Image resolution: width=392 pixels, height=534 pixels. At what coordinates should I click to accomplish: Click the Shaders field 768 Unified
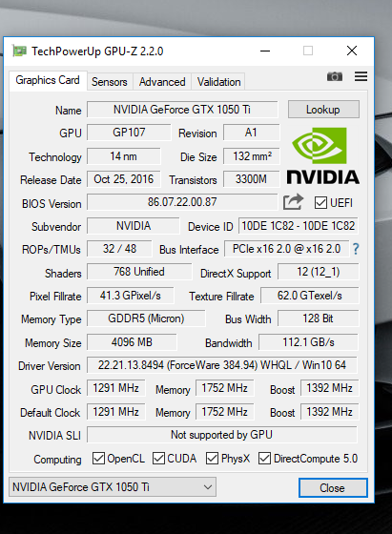(x=139, y=272)
